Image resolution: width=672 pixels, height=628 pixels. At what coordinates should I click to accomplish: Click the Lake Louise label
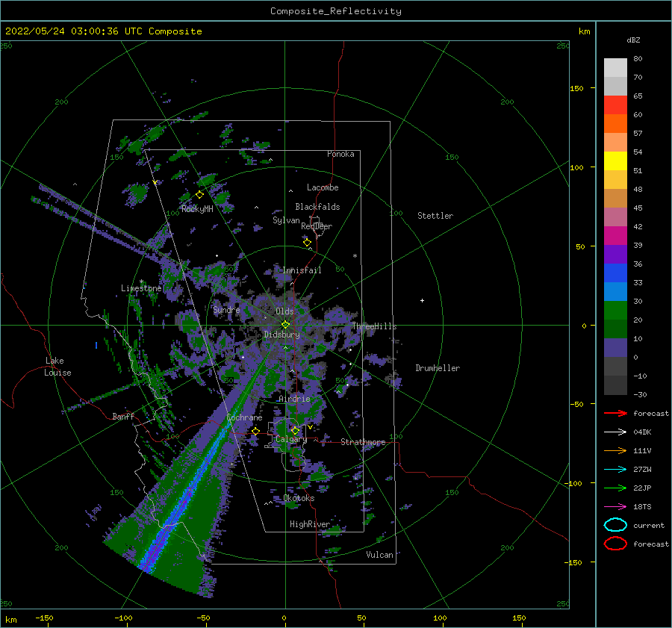click(x=57, y=367)
